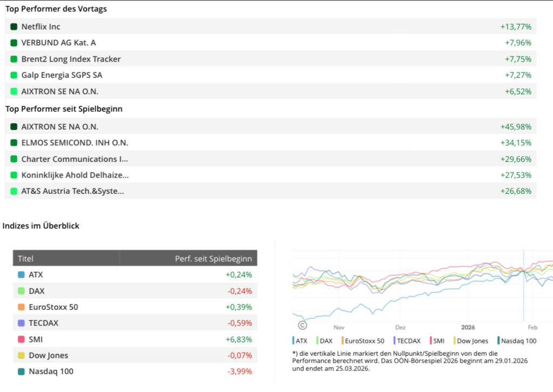The width and height of the screenshot is (553, 392).
Task: Sort by Perf. seit Spielbeginn header
Action: coord(213,258)
